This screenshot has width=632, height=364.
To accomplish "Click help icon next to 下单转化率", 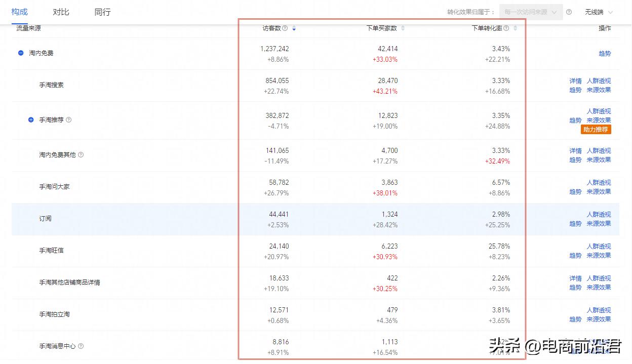I will click(506, 28).
